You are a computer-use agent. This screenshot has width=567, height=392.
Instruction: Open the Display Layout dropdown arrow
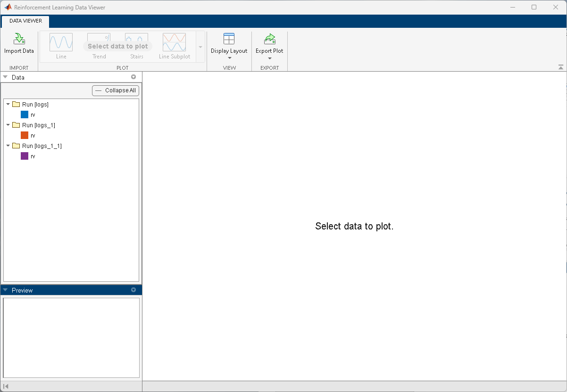[x=229, y=58]
